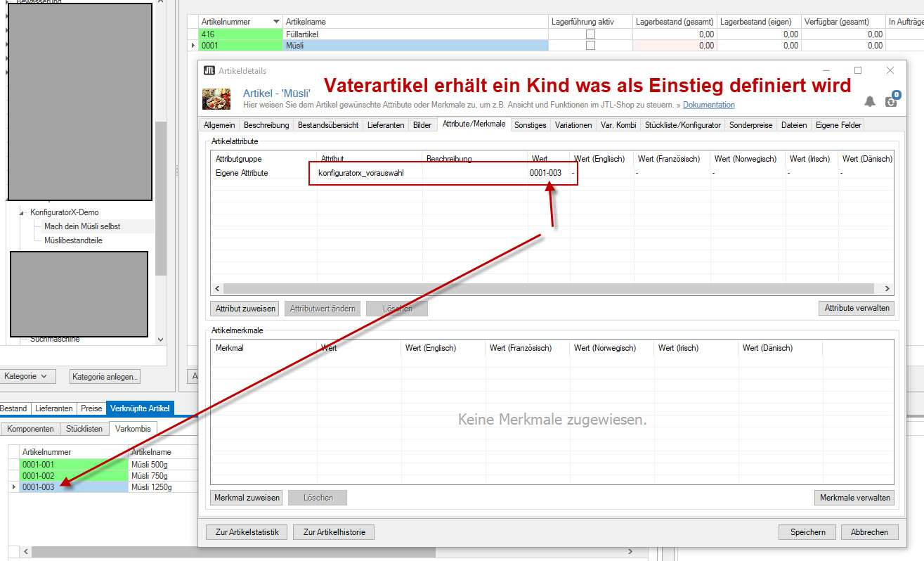Select Müslibestandteile category
The height and width of the screenshot is (561, 924).
[x=73, y=240]
